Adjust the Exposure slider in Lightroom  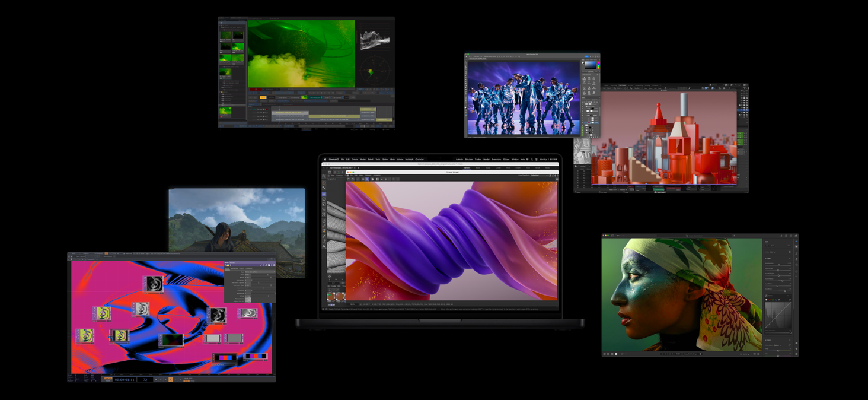(x=778, y=265)
